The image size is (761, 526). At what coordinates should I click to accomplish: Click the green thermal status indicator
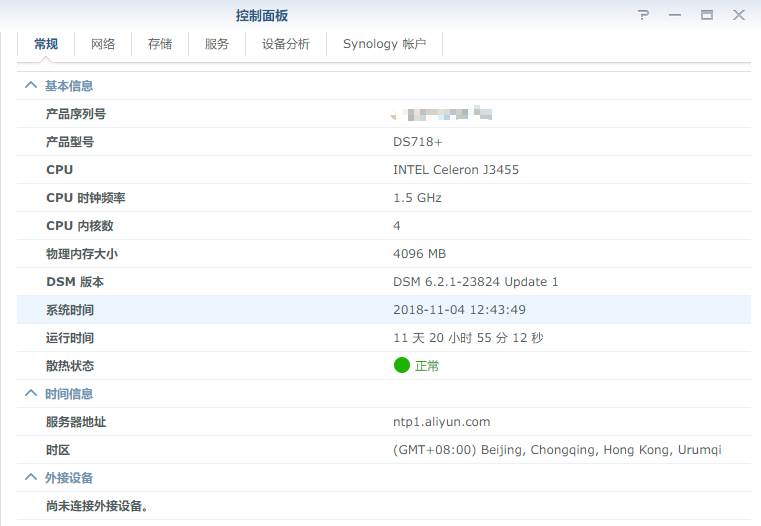point(402,366)
